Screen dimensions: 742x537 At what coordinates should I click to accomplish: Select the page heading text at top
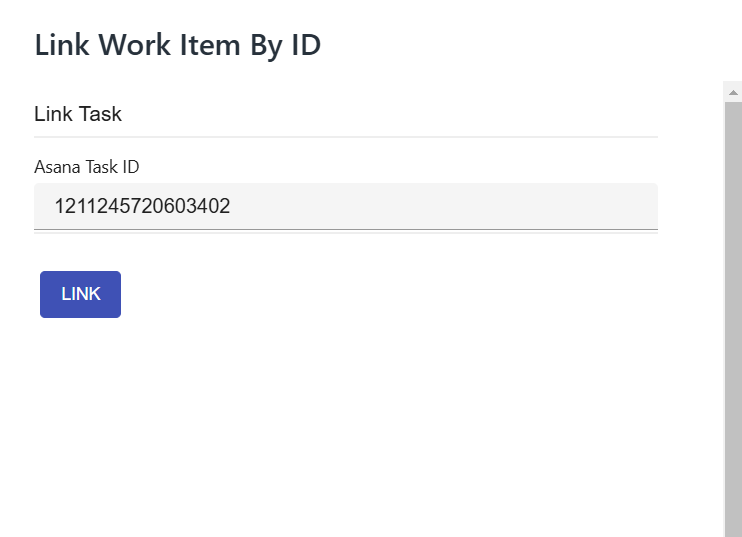point(178,45)
